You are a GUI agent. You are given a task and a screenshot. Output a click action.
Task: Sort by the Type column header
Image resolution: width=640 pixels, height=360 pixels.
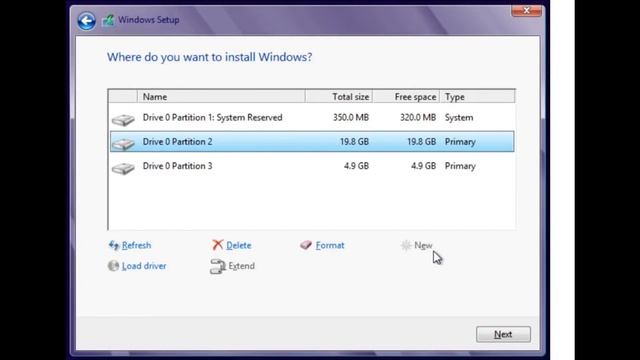click(477, 97)
